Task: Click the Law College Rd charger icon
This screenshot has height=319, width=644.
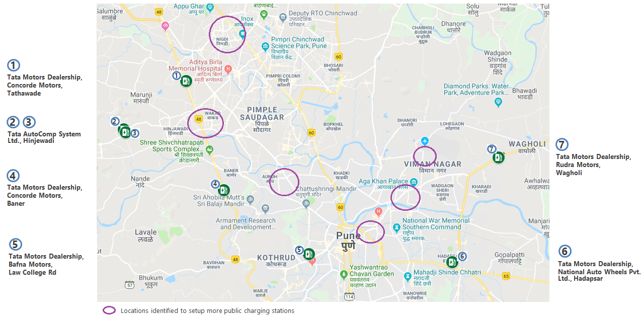Action: 308,254
